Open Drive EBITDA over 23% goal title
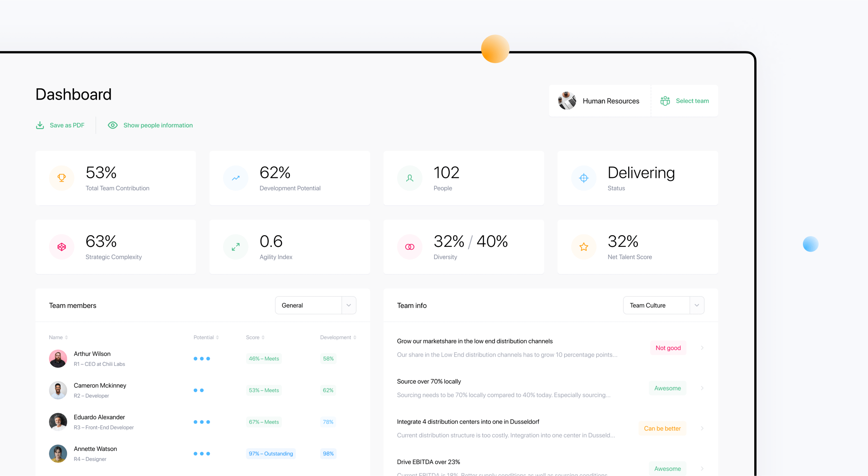Screen dimensions: 868x476 (428, 462)
